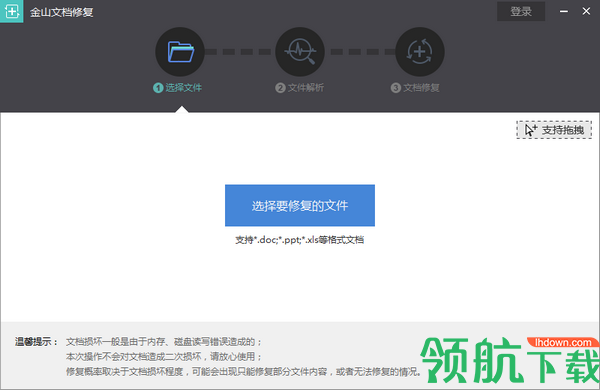Click the document repair circular icon
Screen dimensions: 600x390
420,52
